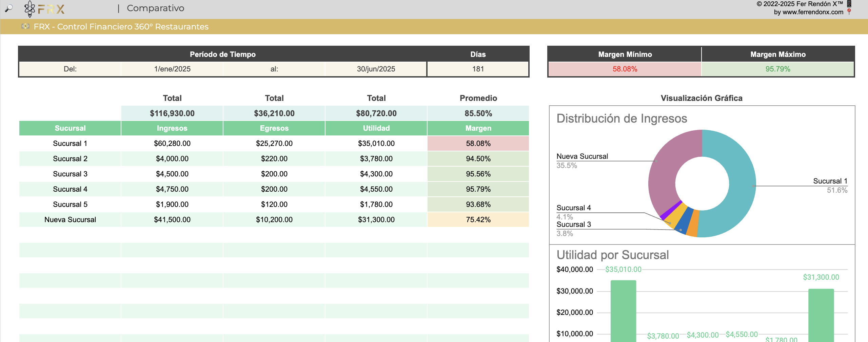Select Sucursal 4 row name in table
868x342 pixels.
(70, 189)
